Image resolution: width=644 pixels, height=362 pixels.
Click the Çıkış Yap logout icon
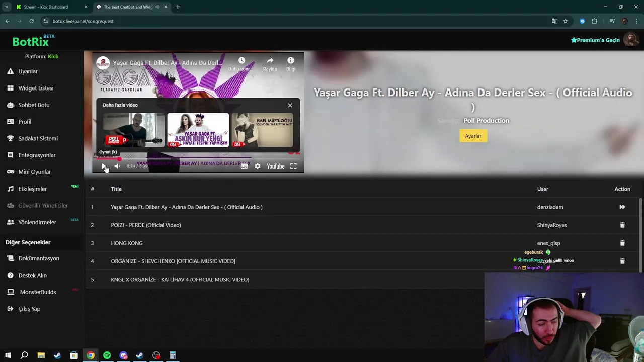click(10, 309)
